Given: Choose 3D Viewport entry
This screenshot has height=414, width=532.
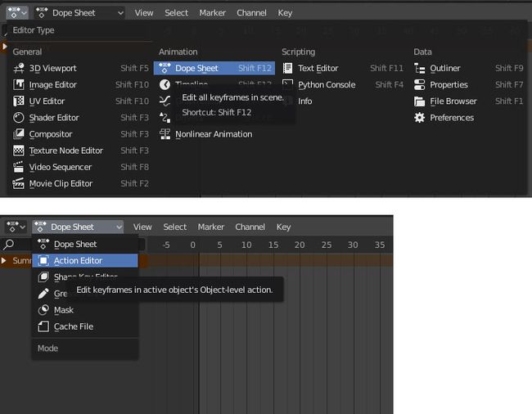Looking at the screenshot, I should coord(81,68).
